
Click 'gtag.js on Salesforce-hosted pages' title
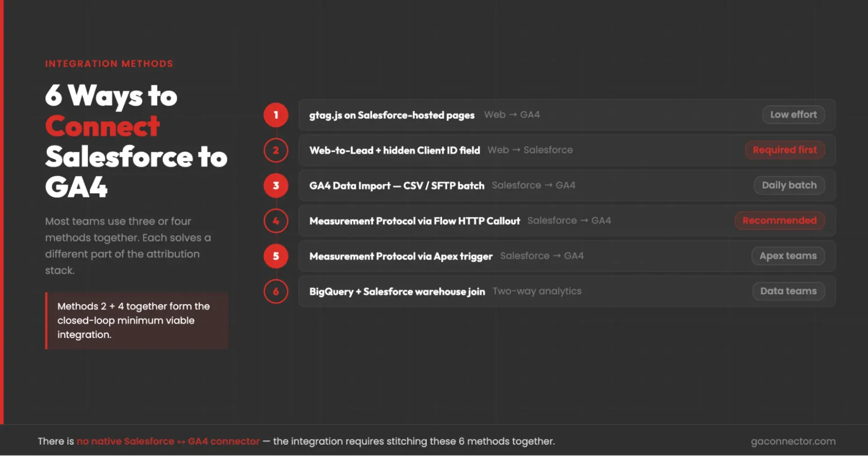(x=392, y=115)
